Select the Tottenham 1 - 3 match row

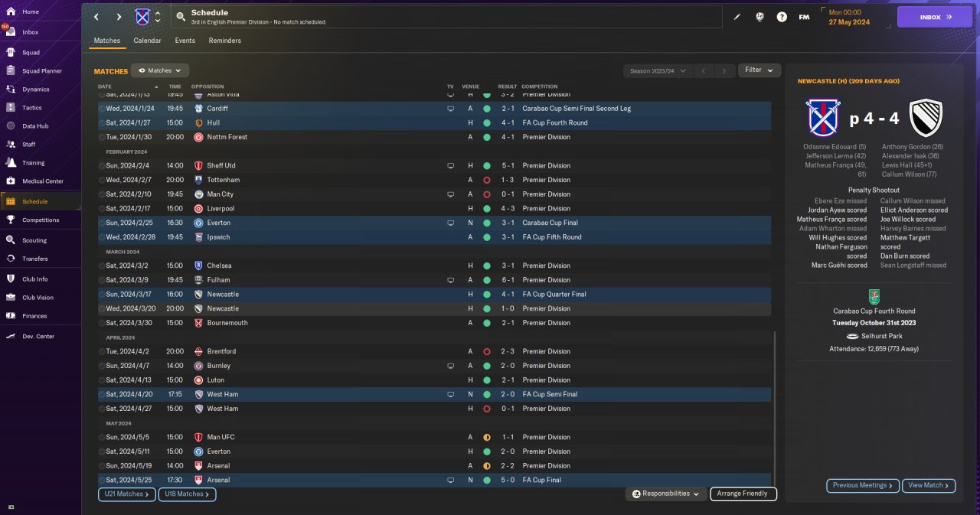[434, 180]
